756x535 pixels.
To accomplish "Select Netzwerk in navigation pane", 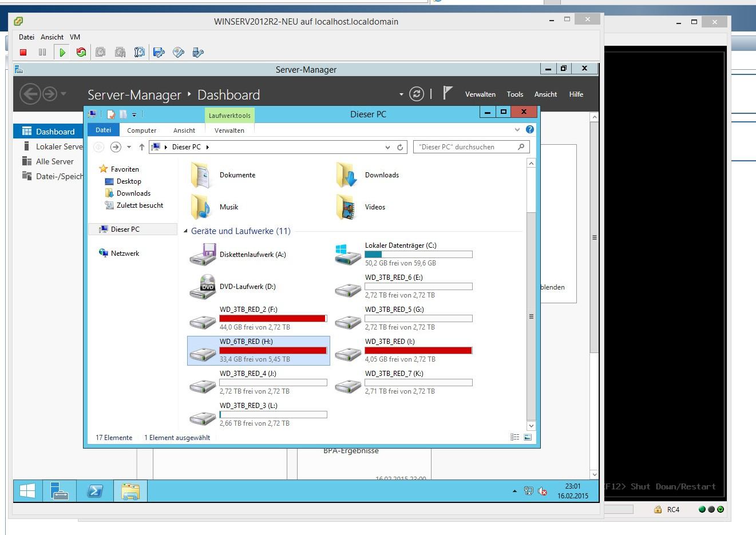I will click(125, 253).
